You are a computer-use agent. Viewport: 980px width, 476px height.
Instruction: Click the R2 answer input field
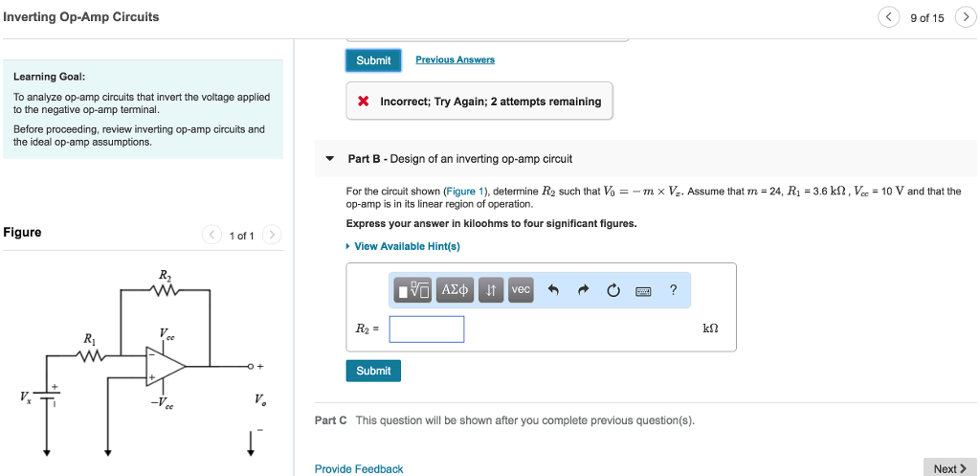pyautogui.click(x=426, y=329)
